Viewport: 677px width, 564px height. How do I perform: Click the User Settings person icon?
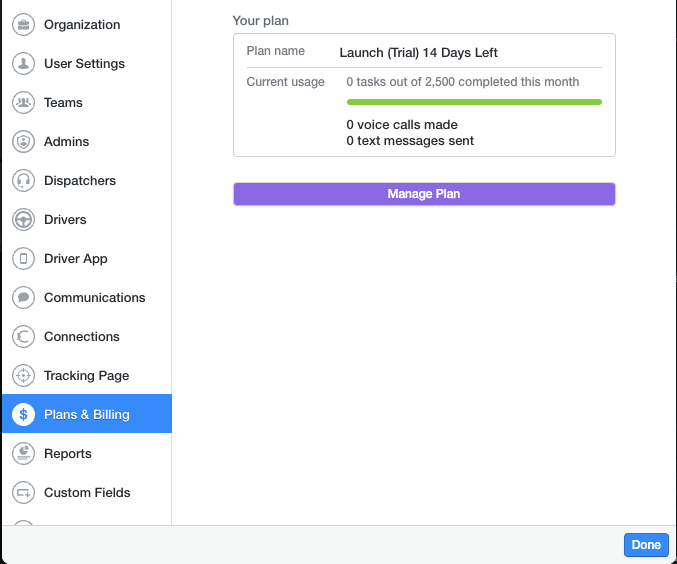coord(23,63)
